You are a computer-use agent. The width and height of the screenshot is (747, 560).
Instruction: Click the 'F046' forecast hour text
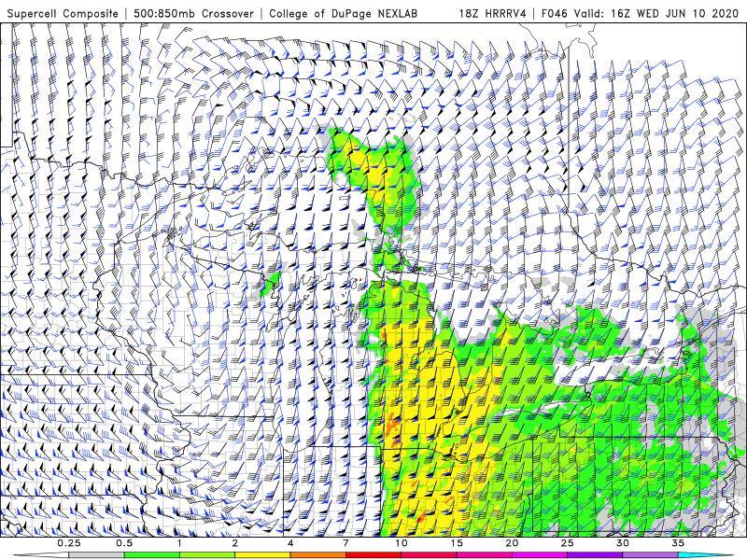(x=555, y=14)
